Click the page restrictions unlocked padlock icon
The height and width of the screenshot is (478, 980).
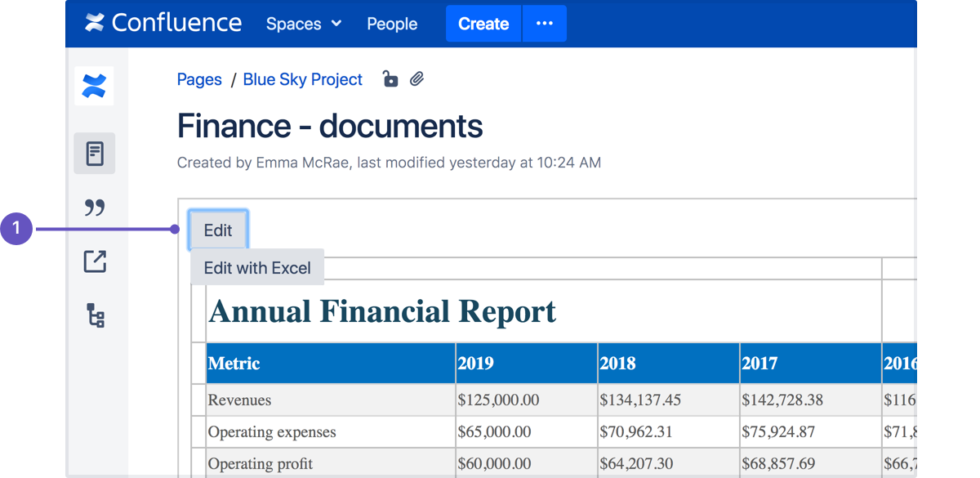point(390,78)
